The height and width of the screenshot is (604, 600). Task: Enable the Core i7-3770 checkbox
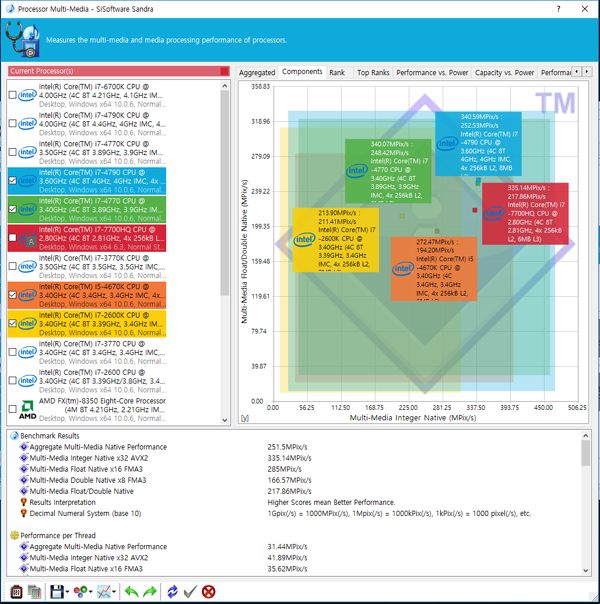click(x=13, y=352)
